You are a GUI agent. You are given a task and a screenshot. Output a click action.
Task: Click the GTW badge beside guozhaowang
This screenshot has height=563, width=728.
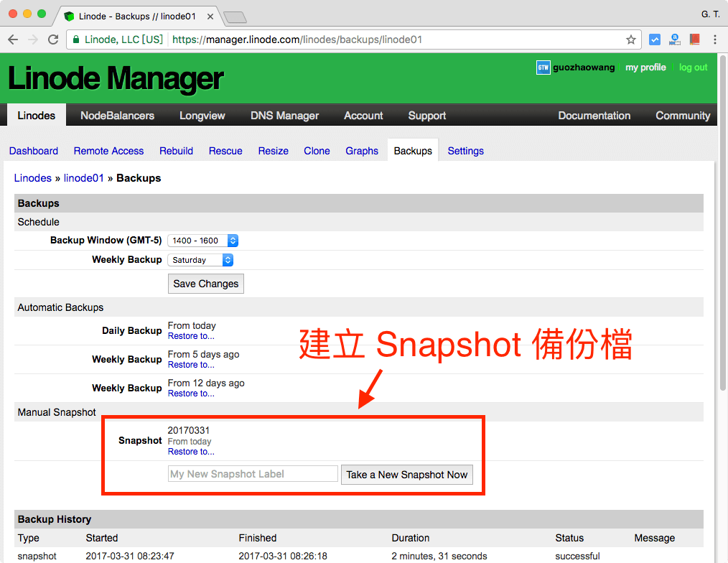pyautogui.click(x=543, y=68)
